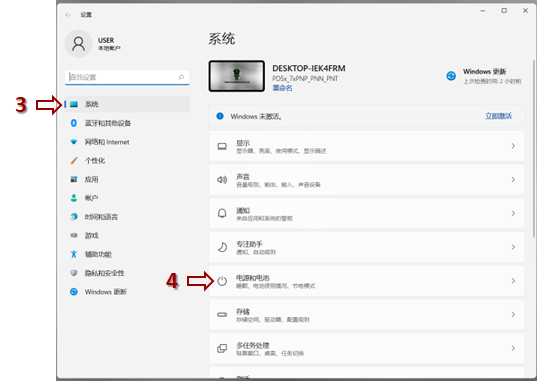537x381 pixels.
Task: Expand the 通知 row chevron
Action: point(513,213)
